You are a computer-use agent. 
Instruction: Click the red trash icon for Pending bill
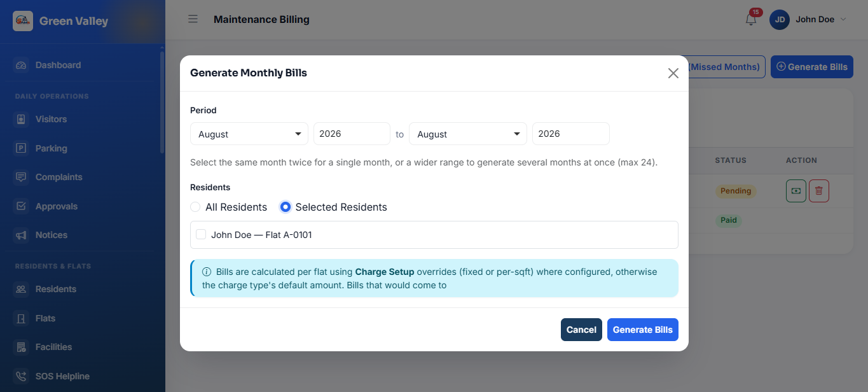pyautogui.click(x=819, y=191)
